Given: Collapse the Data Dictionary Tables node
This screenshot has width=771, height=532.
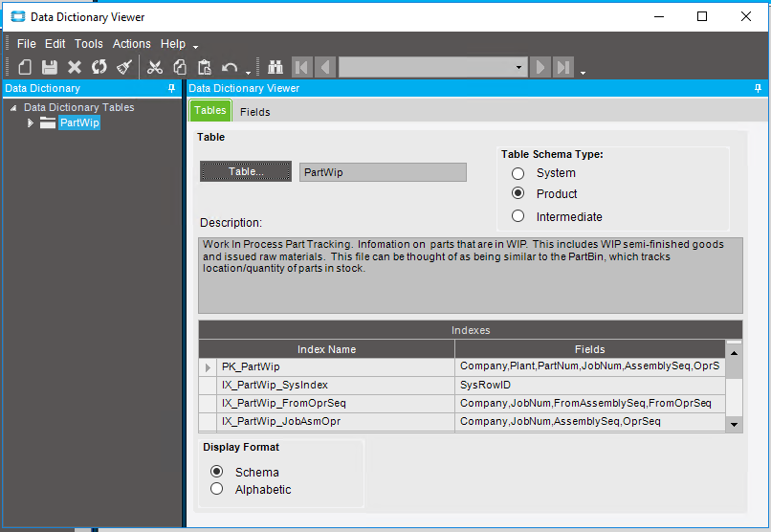Looking at the screenshot, I should tap(13, 107).
